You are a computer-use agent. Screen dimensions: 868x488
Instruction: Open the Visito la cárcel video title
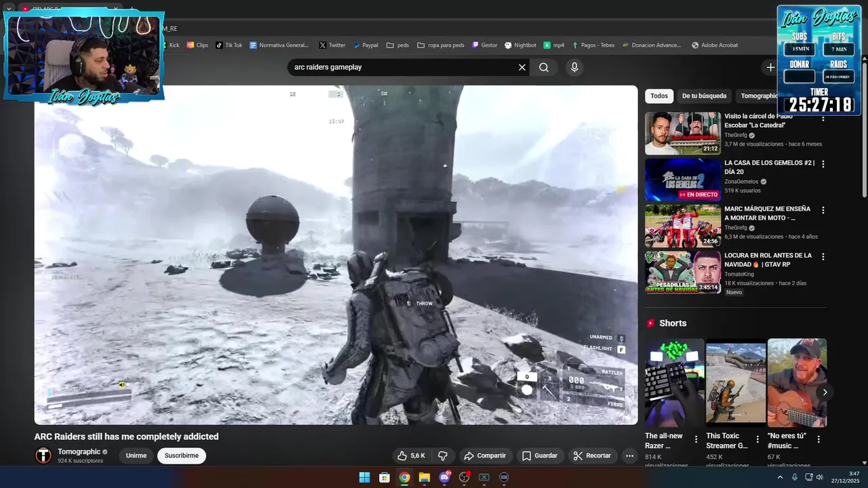755,121
